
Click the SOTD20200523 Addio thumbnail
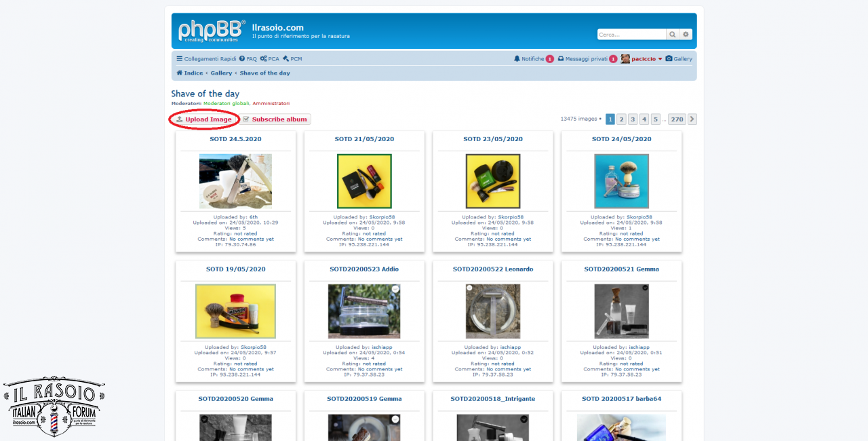pyautogui.click(x=364, y=311)
